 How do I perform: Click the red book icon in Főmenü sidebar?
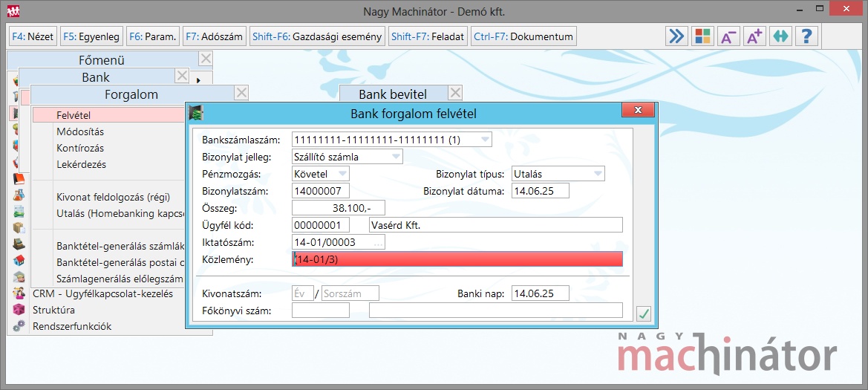tap(19, 179)
